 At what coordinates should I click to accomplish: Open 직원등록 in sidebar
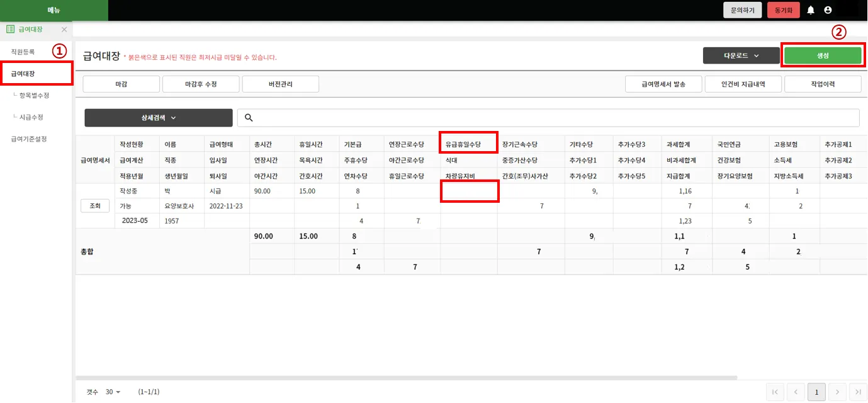(23, 52)
